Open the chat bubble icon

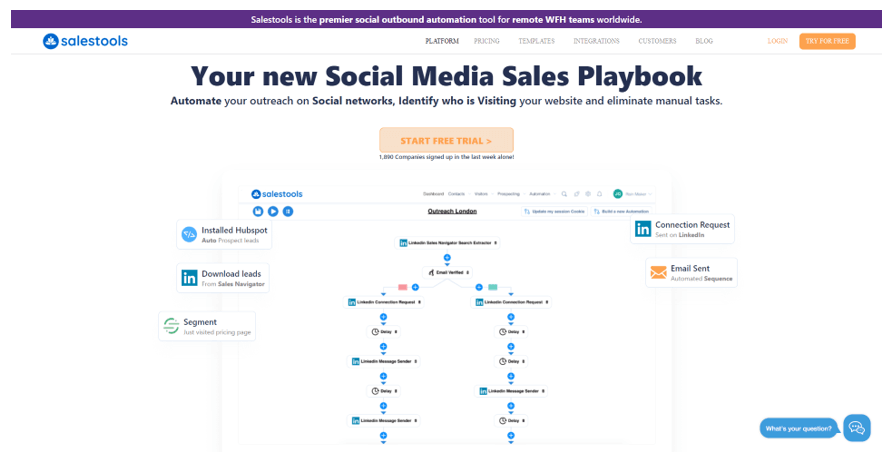coord(857,428)
